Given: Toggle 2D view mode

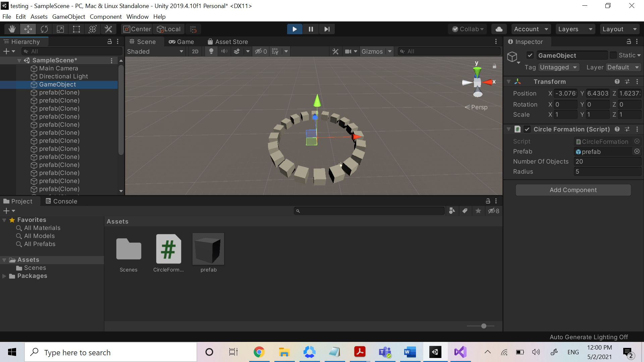Looking at the screenshot, I should (195, 51).
